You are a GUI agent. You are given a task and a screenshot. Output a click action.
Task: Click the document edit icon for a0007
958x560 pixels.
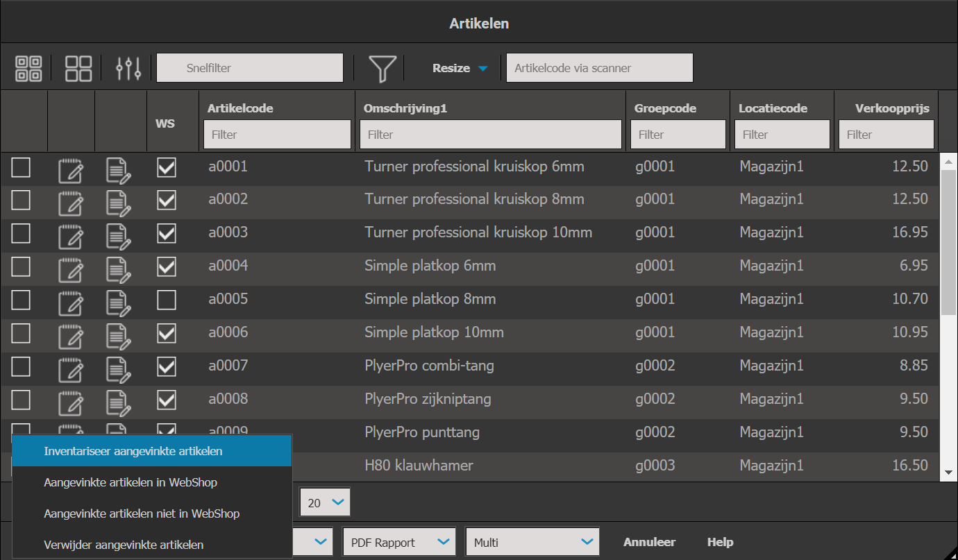point(118,367)
